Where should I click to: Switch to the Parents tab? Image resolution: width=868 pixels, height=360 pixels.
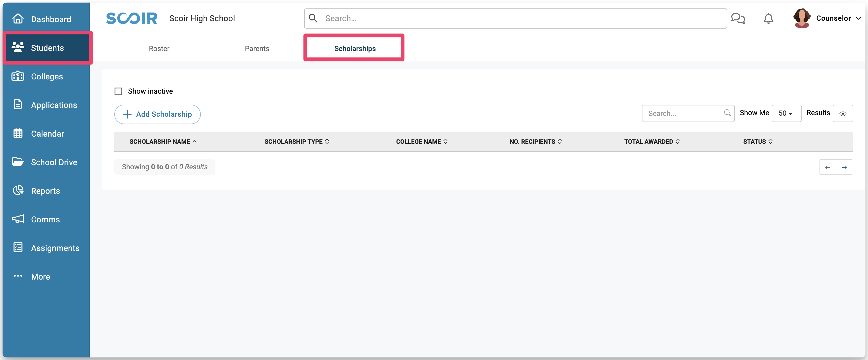(257, 49)
